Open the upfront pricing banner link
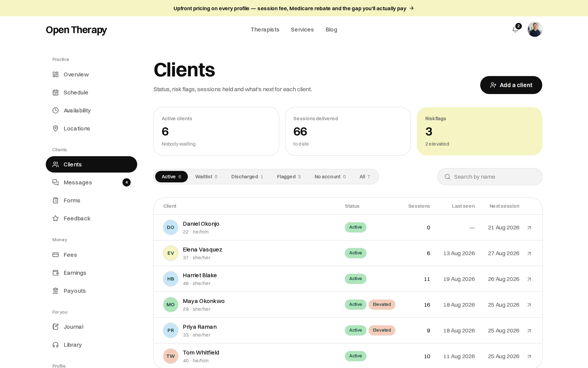The height and width of the screenshot is (368, 588). click(x=294, y=8)
